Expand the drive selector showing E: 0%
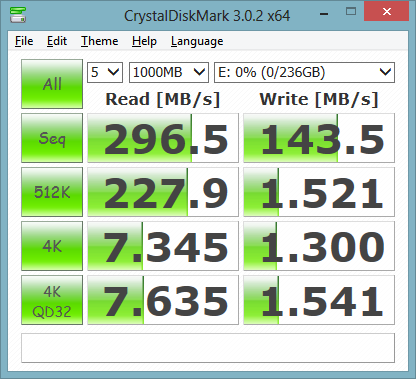Viewport: 416px width, 379px height. 304,72
